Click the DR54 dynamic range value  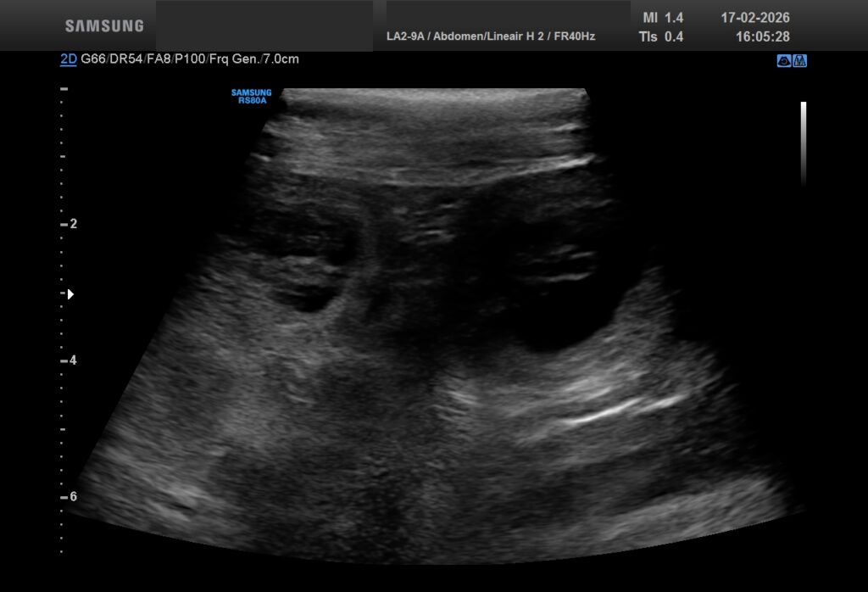(x=122, y=59)
